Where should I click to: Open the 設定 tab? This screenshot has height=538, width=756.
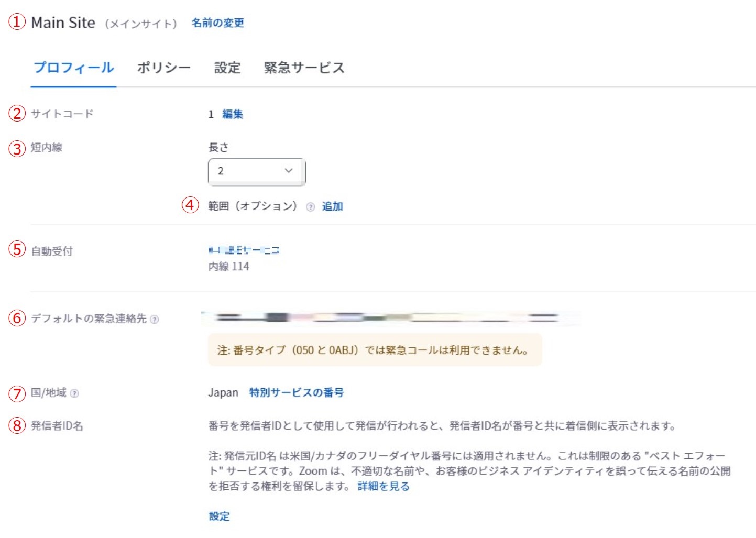coord(227,68)
